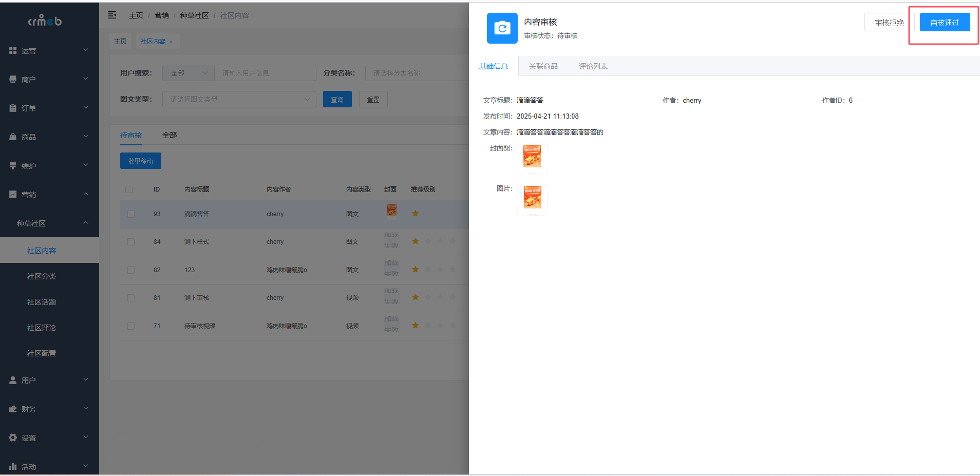
Task: Open the 分类名称 selector
Action: (x=417, y=73)
